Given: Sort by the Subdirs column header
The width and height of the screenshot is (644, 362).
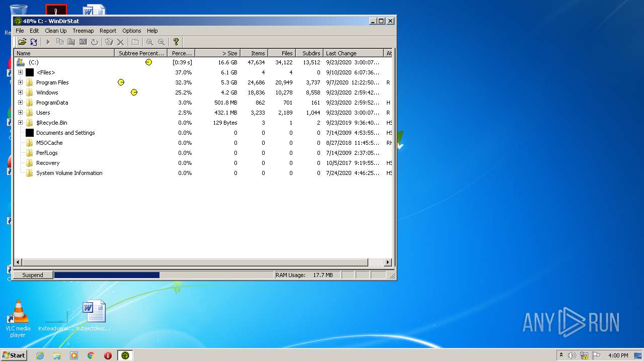Looking at the screenshot, I should (x=309, y=53).
